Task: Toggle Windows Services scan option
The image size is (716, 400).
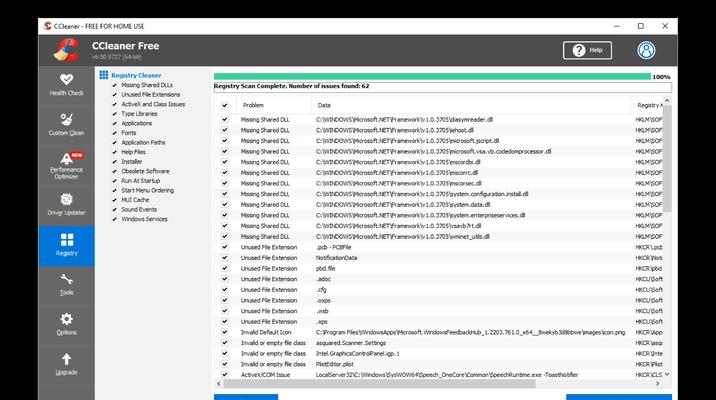Action: 115,220
